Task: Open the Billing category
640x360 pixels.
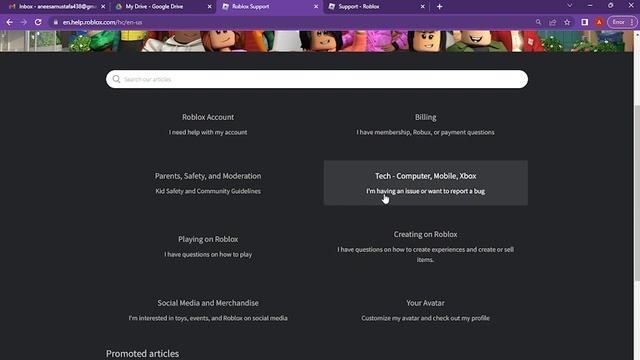Action: (425, 124)
